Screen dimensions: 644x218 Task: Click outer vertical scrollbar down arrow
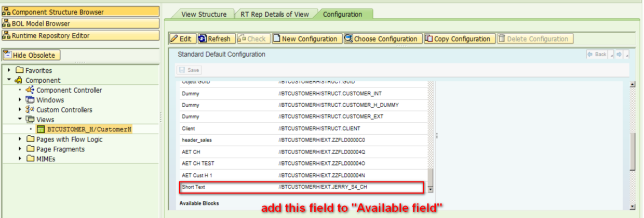click(633, 207)
